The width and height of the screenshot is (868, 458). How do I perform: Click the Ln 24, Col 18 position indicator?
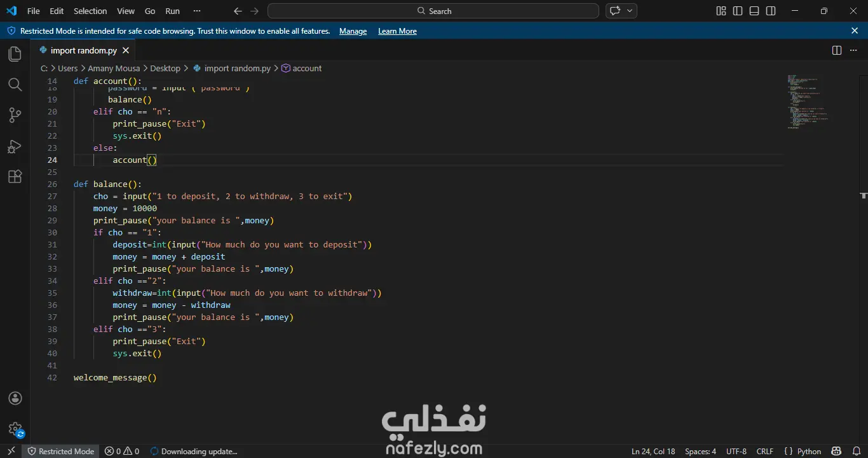tap(653, 451)
